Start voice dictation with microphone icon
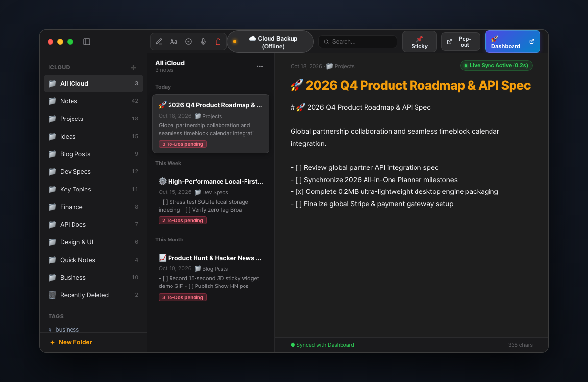588x382 pixels. (x=203, y=42)
